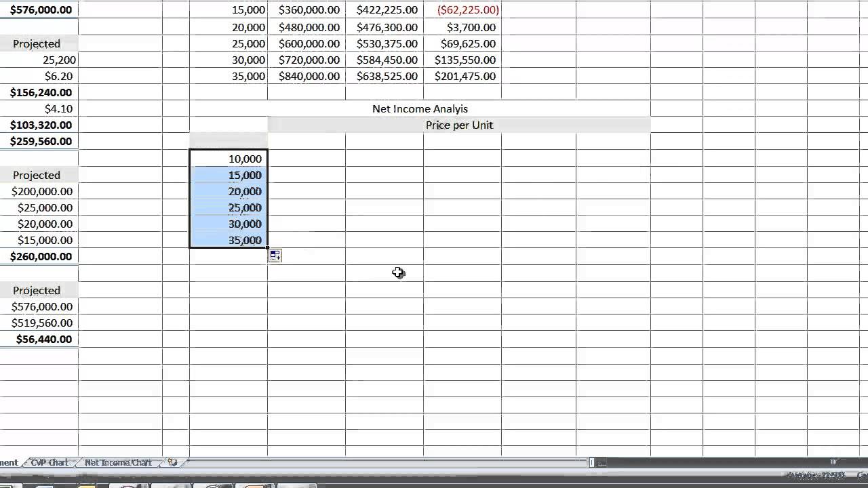Select the 10,000 cell

[229, 159]
